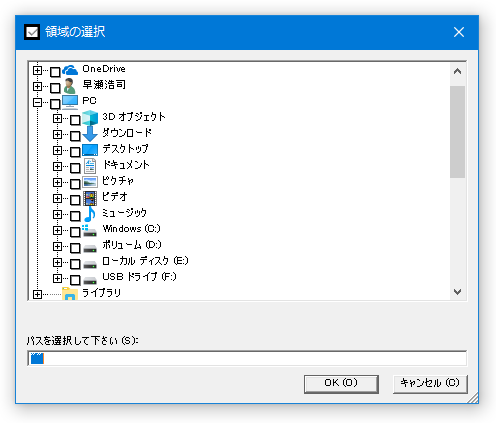Collapse the PC tree node
This screenshot has width=496, height=423.
pyautogui.click(x=37, y=102)
